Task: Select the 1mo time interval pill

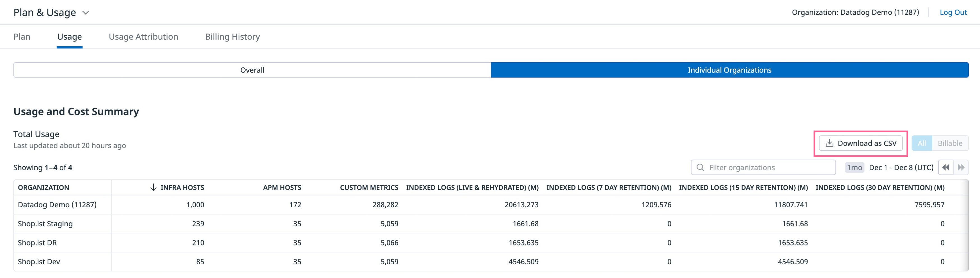Action: coord(855,167)
